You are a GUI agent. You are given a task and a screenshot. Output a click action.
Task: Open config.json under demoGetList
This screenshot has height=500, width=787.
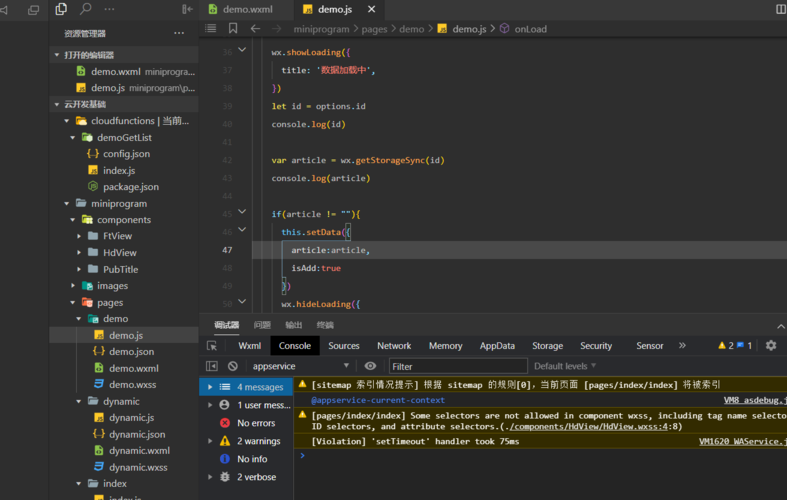pyautogui.click(x=126, y=154)
